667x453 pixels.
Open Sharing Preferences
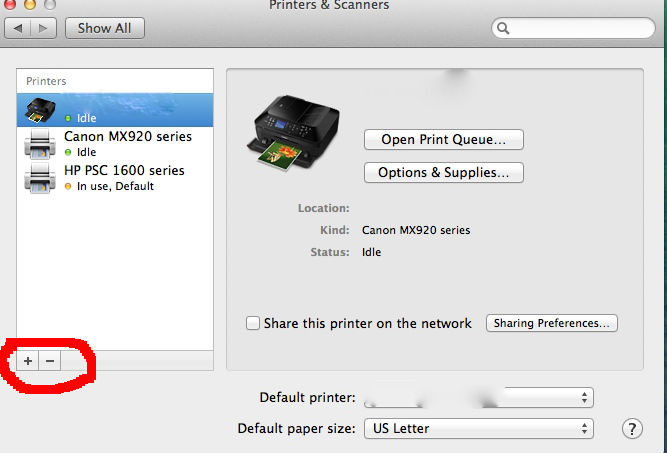click(551, 323)
